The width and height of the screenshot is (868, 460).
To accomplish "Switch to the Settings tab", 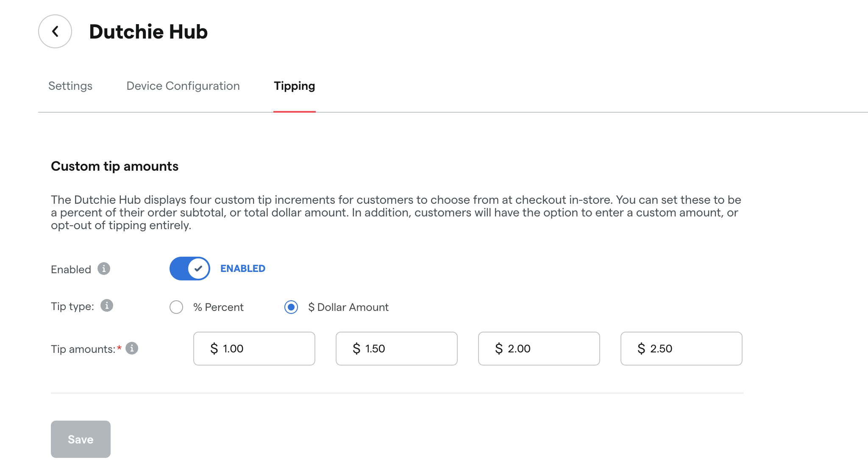I will [70, 86].
